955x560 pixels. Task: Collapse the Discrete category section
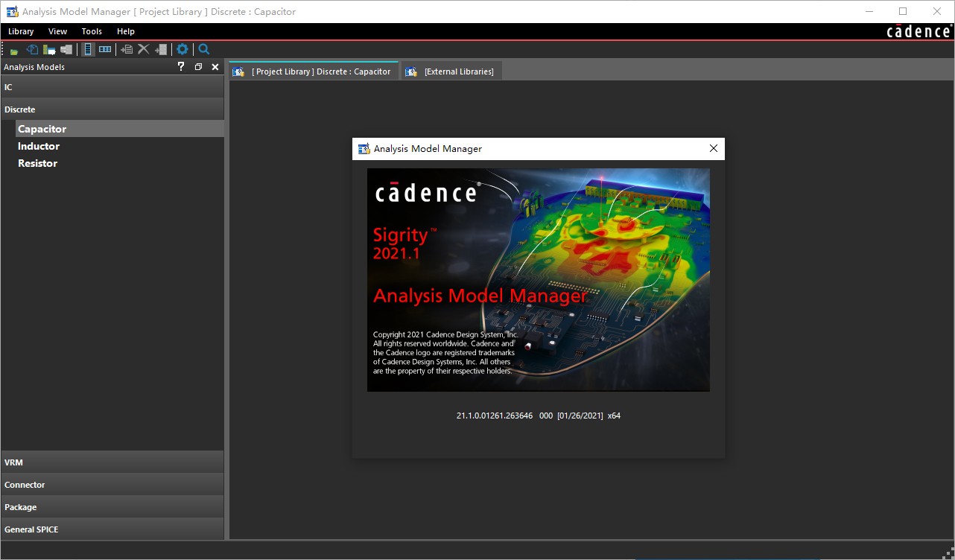click(112, 109)
